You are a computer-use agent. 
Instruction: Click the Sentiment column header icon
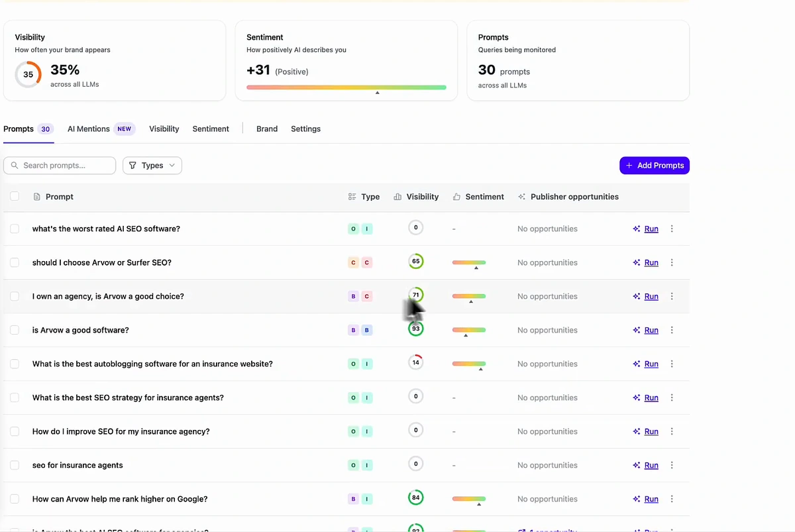click(456, 197)
